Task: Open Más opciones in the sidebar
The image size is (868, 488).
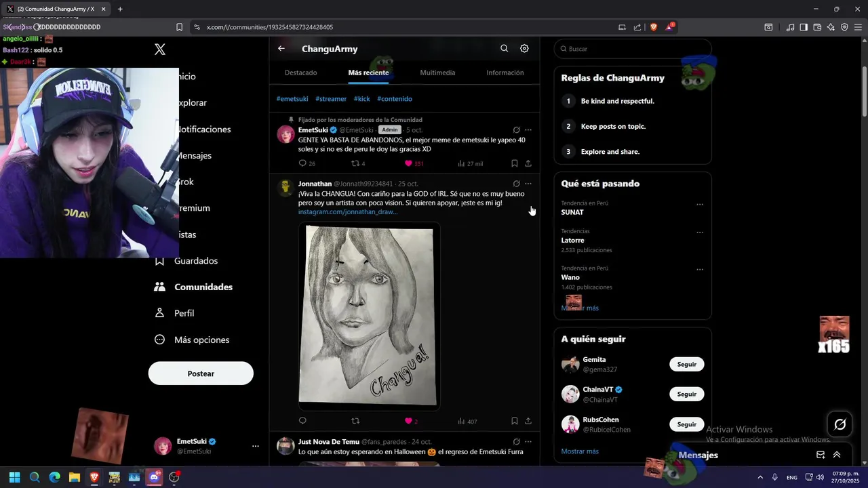Action: pos(192,340)
